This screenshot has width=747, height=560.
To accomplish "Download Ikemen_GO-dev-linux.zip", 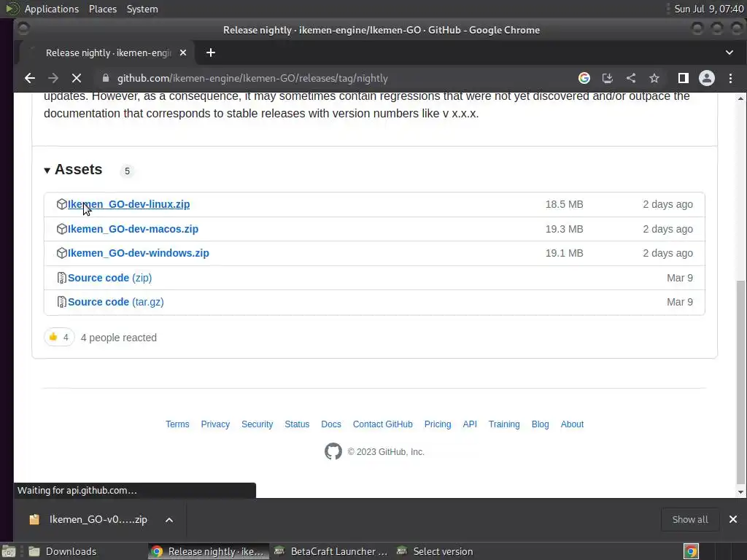I will (x=128, y=204).
